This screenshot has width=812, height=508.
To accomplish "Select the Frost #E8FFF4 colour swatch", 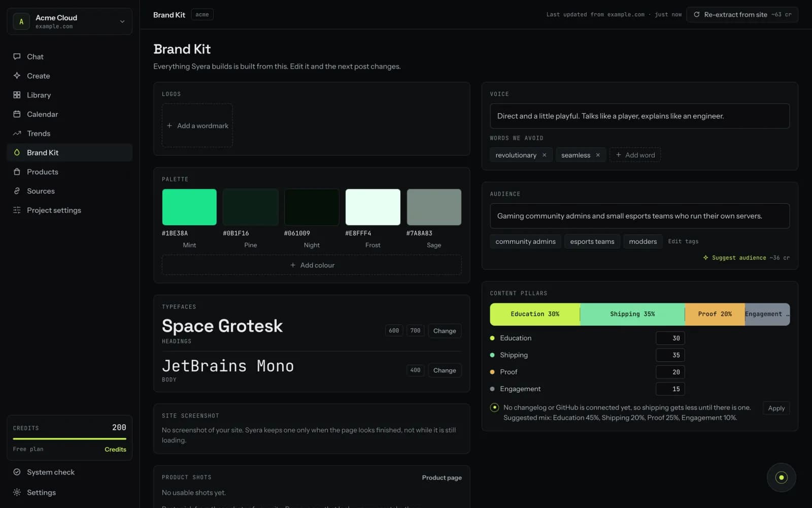I will [373, 207].
